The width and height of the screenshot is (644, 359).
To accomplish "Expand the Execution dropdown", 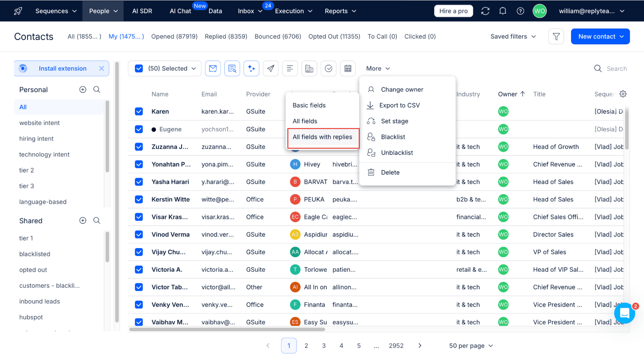I will [294, 11].
